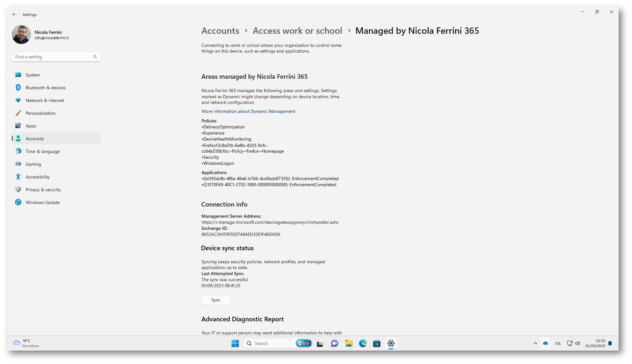Go to Network & internet label
Image resolution: width=632 pixels, height=364 pixels.
point(45,100)
